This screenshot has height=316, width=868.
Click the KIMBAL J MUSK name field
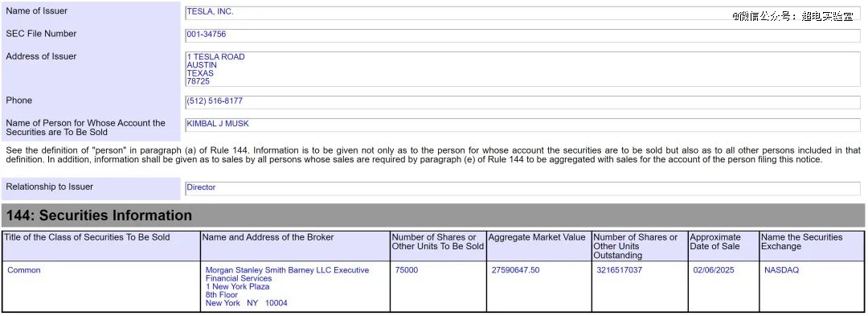[x=522, y=125]
